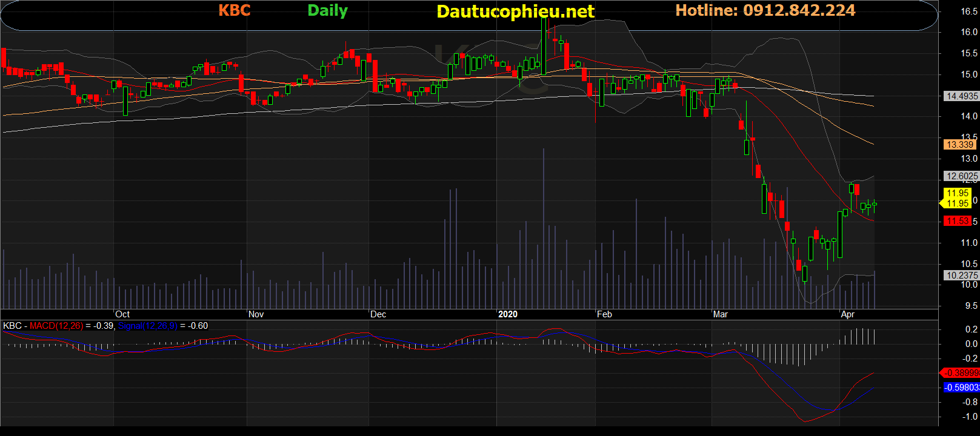This screenshot has width=980, height=436.
Task: Click the blue -0.59803 signal value tag
Action: [961, 388]
